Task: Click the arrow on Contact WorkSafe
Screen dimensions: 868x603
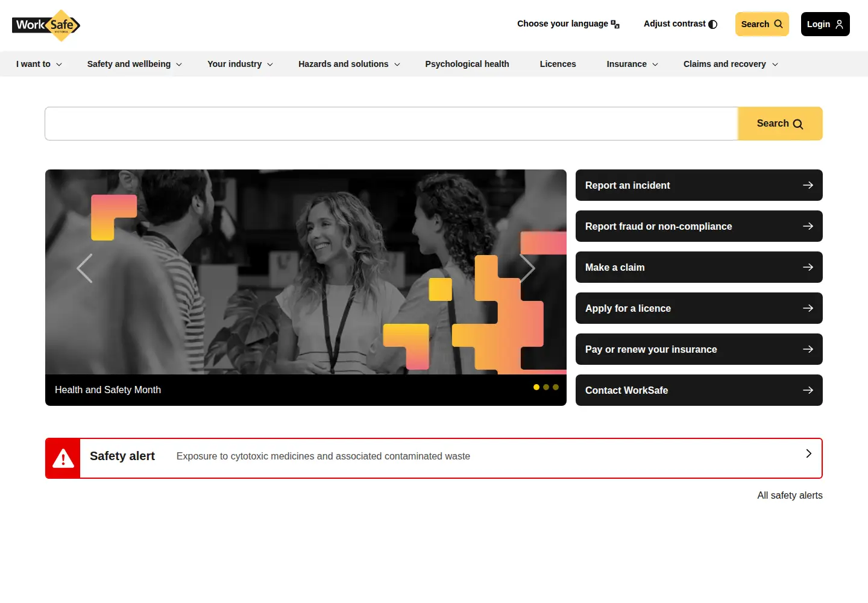Action: tap(808, 390)
